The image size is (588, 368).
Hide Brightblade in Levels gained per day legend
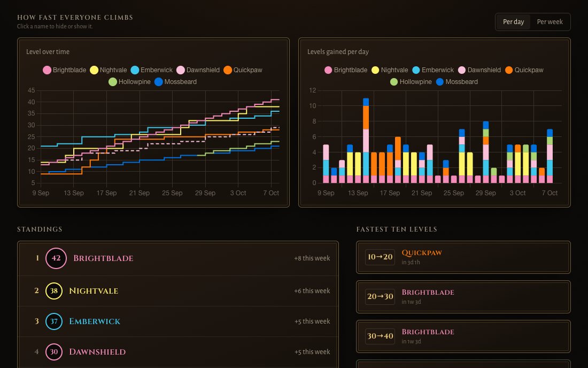[346, 70]
